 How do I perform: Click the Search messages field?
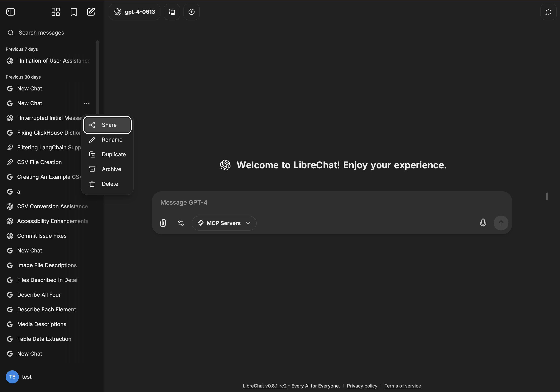tap(42, 32)
